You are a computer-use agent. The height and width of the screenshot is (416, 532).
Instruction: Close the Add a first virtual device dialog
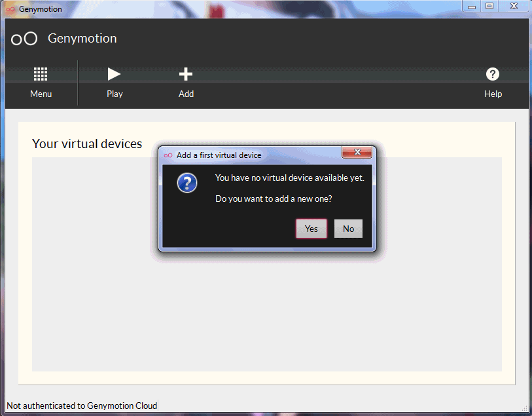tap(357, 152)
